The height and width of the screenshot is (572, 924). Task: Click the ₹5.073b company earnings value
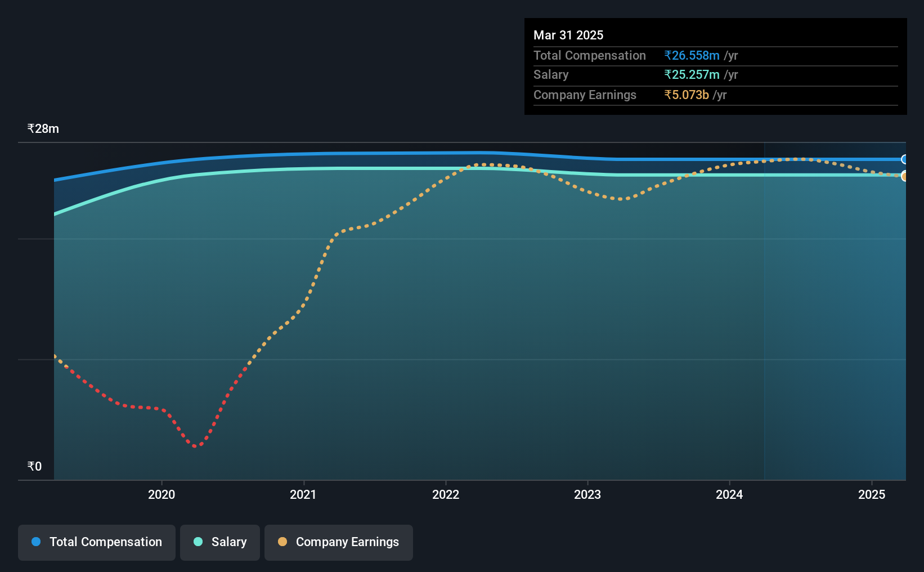coord(687,95)
